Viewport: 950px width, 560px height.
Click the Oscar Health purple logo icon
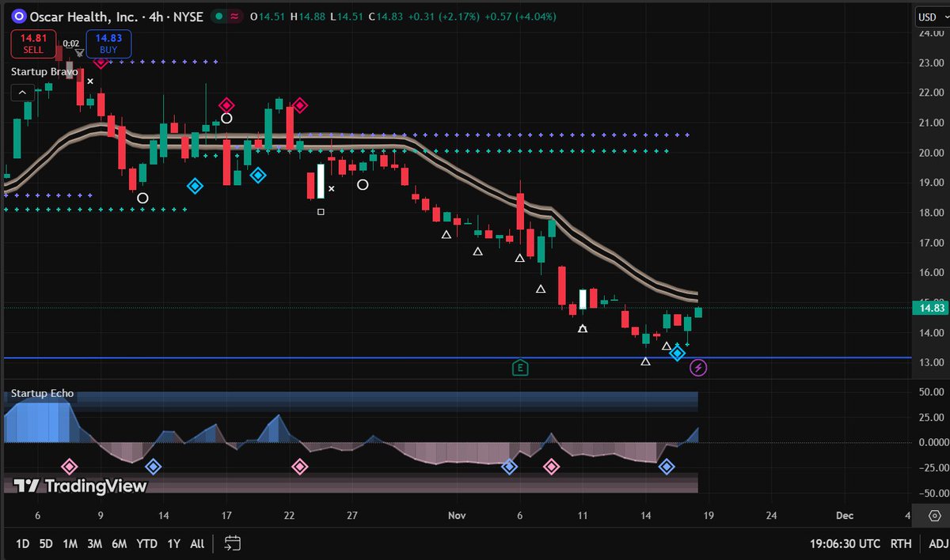tap(19, 16)
